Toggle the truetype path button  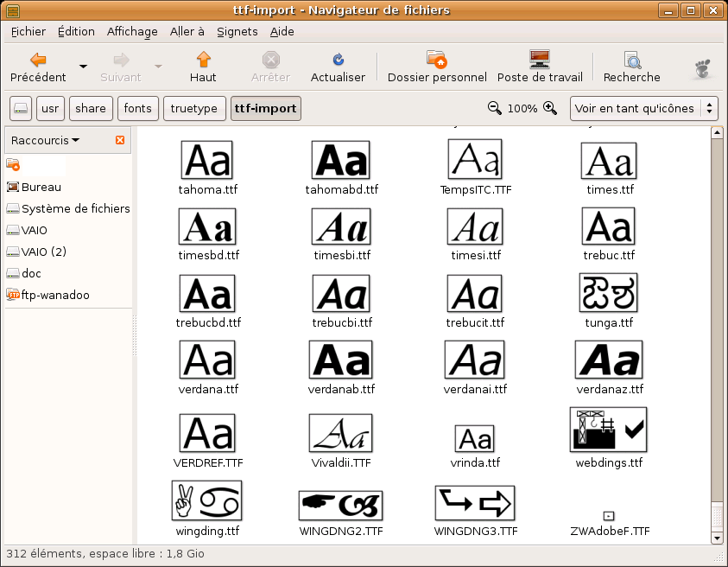[194, 109]
